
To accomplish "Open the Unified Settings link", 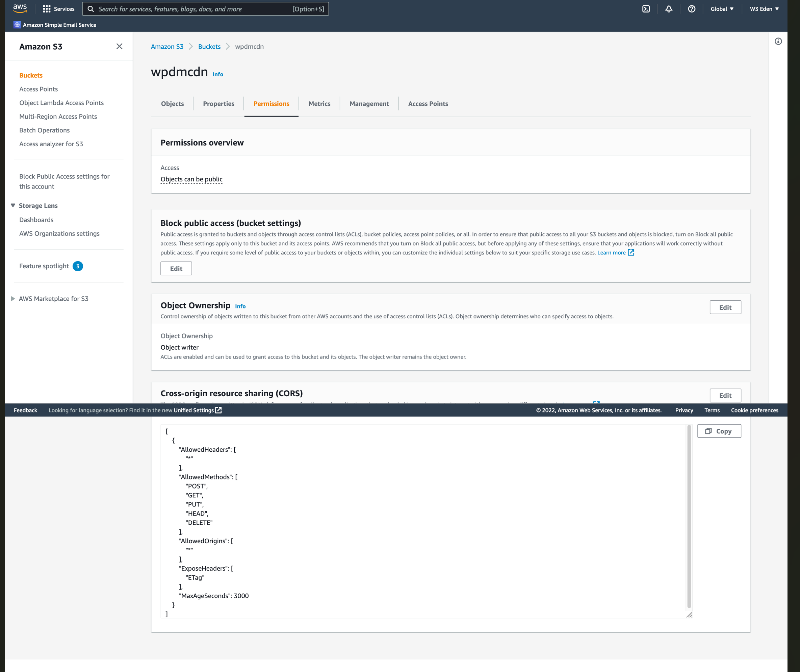I will [x=193, y=410].
